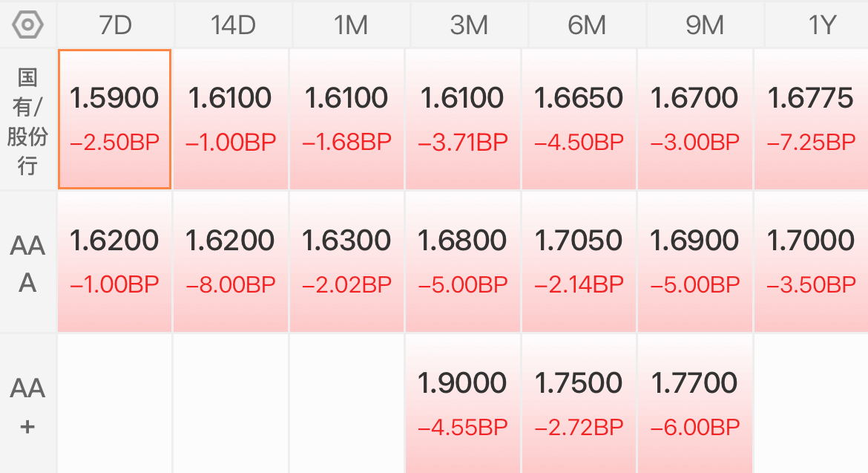Image resolution: width=868 pixels, height=473 pixels.
Task: Select the 1.6775 one-year cell
Action: point(811,119)
